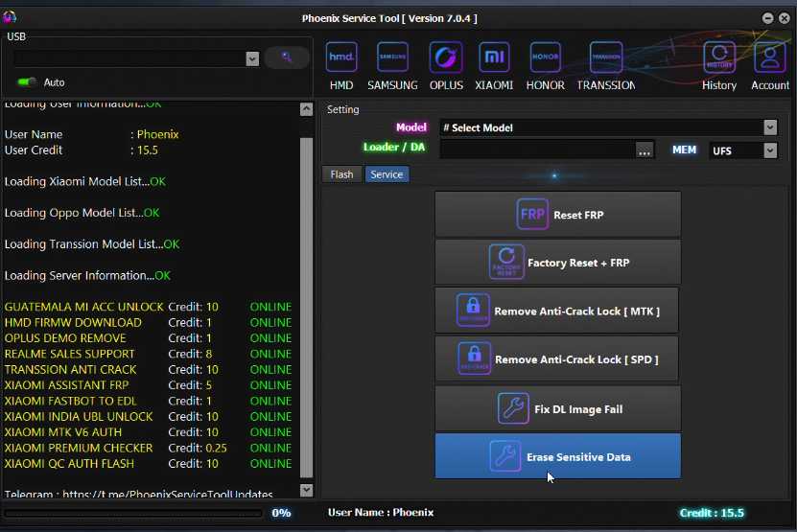Screen dimensions: 797x532
Task: Switch to the Service tab
Action: point(387,174)
